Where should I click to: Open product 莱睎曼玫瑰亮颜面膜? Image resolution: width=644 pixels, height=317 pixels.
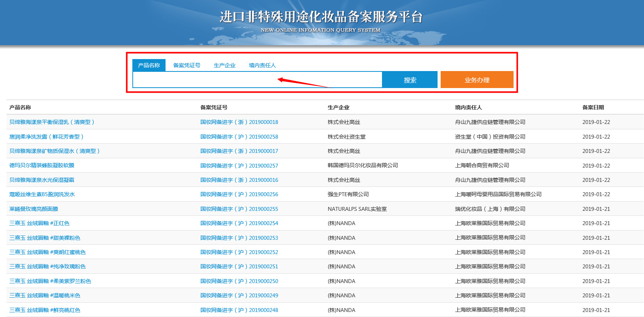pos(34,209)
